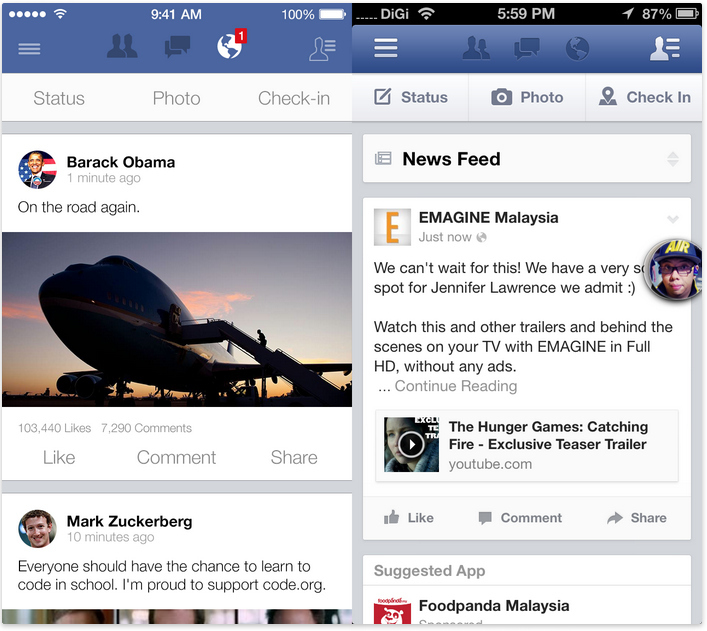Like the Barack Obama post
This screenshot has height=631, width=707.
(x=59, y=457)
